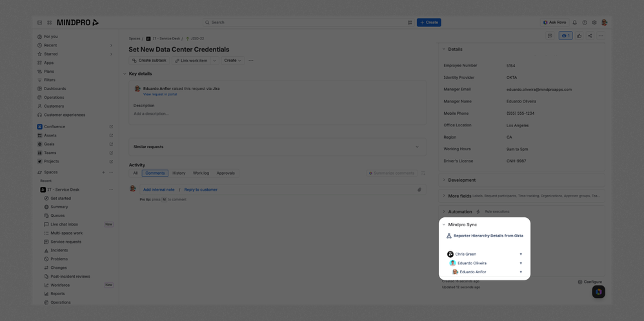Viewport: 644px width, 321px height.
Task: Open the Reports item
Action: (57, 293)
